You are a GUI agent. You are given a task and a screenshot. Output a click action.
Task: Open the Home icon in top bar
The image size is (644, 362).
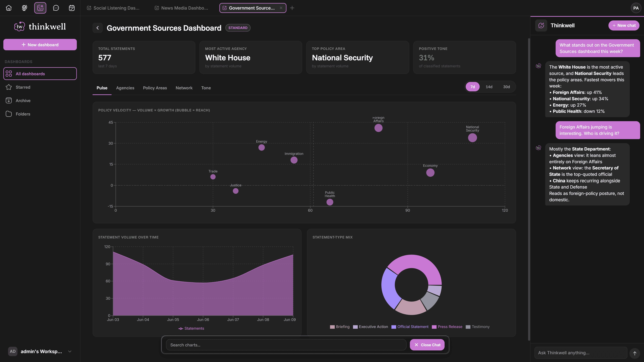click(9, 8)
